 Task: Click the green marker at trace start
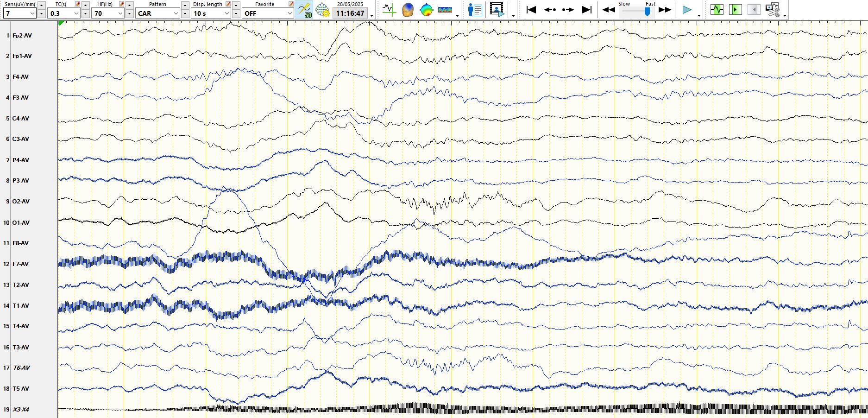point(61,23)
